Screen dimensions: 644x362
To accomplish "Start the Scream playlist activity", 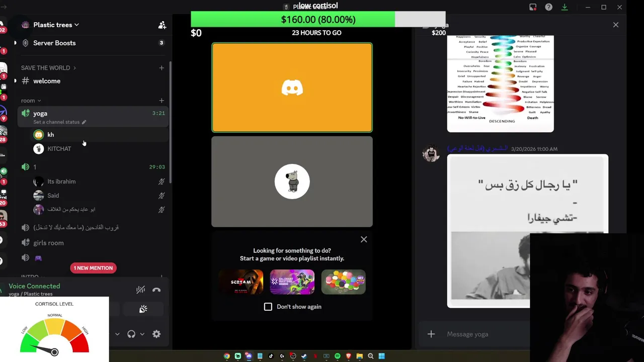I will (240, 282).
